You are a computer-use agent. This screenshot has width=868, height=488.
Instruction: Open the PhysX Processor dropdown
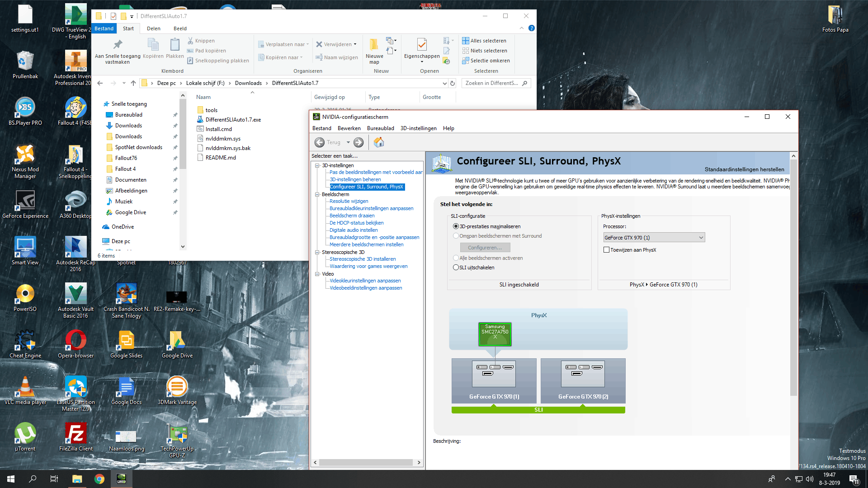(x=654, y=238)
